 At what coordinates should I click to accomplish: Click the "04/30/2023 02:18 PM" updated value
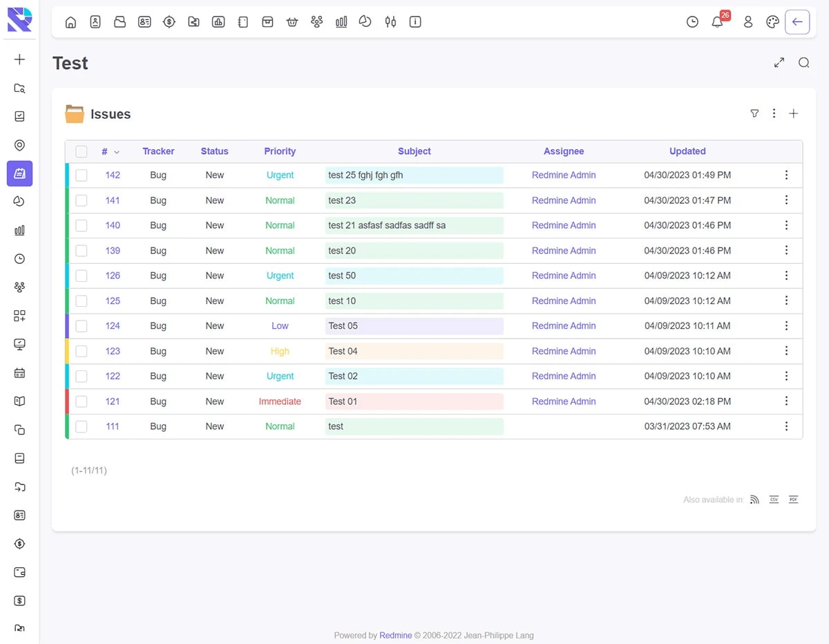pyautogui.click(x=687, y=401)
